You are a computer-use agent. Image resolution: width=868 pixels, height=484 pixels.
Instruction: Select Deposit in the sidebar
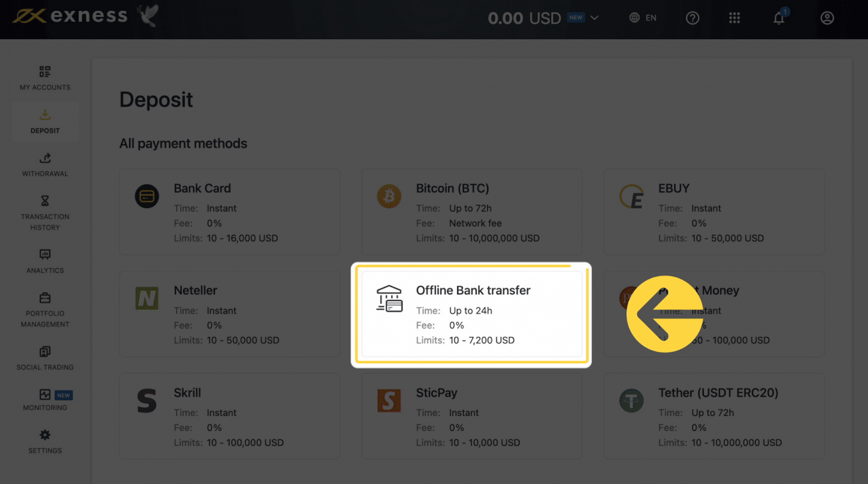tap(45, 121)
